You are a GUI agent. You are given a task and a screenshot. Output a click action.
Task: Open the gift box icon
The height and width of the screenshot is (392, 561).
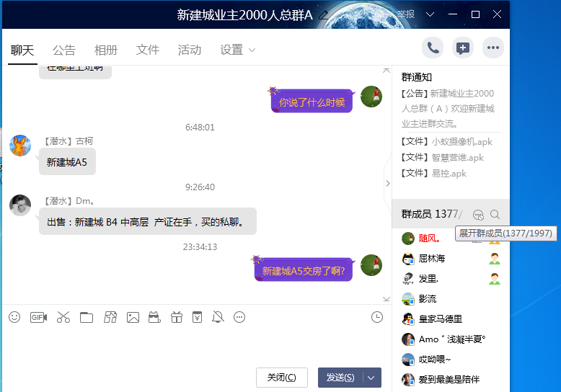(177, 317)
